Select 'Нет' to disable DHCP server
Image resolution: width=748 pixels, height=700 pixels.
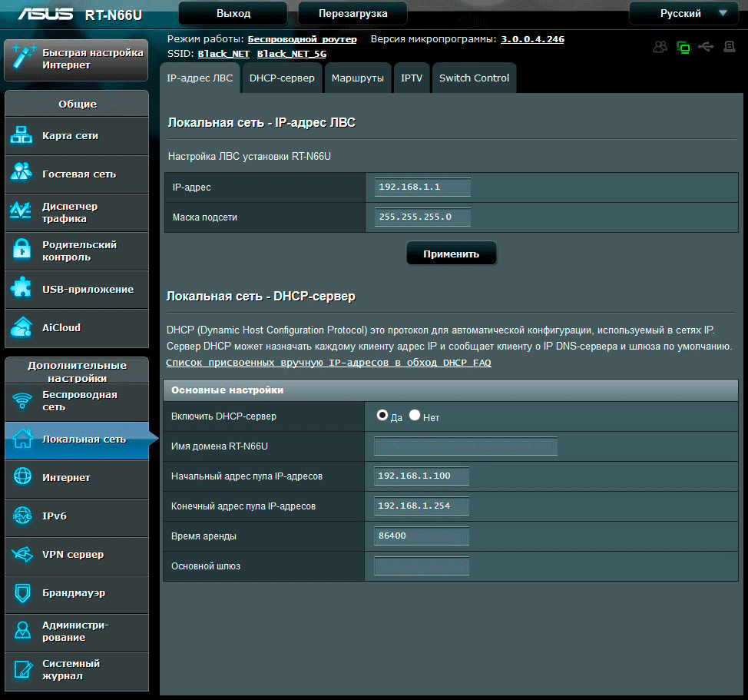pyautogui.click(x=415, y=415)
